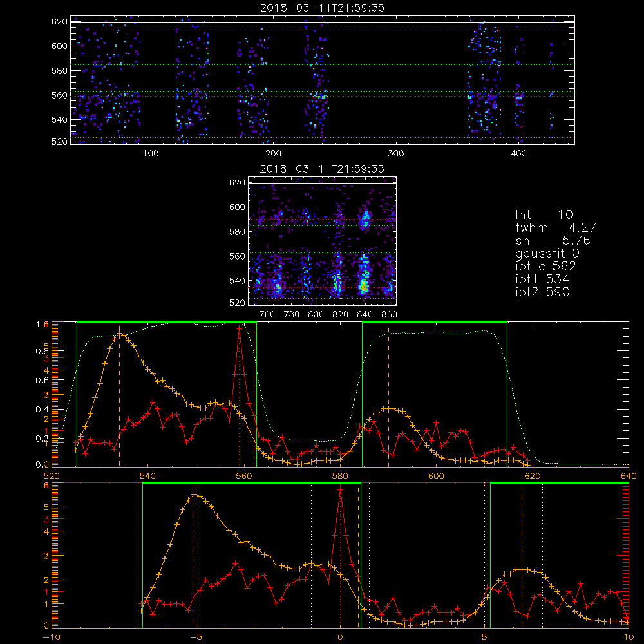
Task: Click the 560 label on the profile plot x-axis
Action: pos(244,476)
